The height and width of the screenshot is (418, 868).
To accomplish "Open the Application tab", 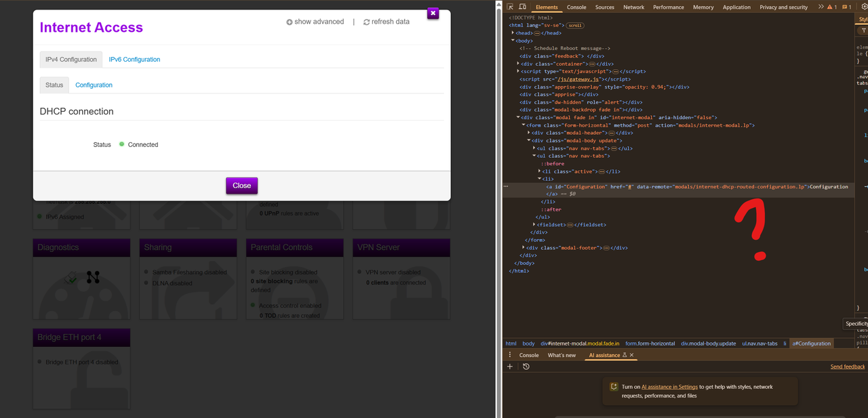I will pos(736,7).
